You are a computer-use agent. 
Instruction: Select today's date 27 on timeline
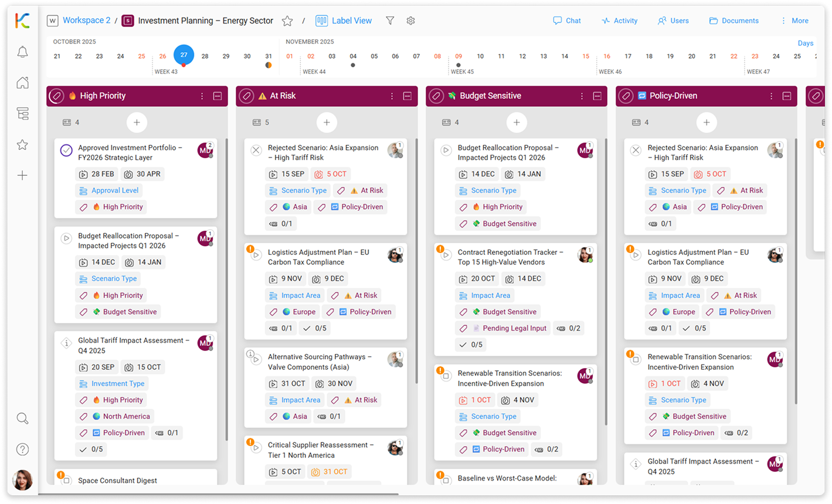coord(184,55)
